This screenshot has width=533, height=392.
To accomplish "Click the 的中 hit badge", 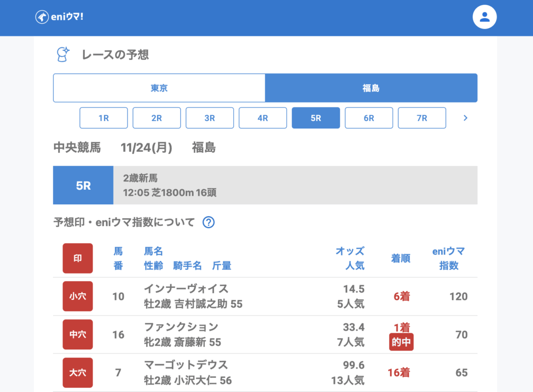I will pyautogui.click(x=401, y=342).
